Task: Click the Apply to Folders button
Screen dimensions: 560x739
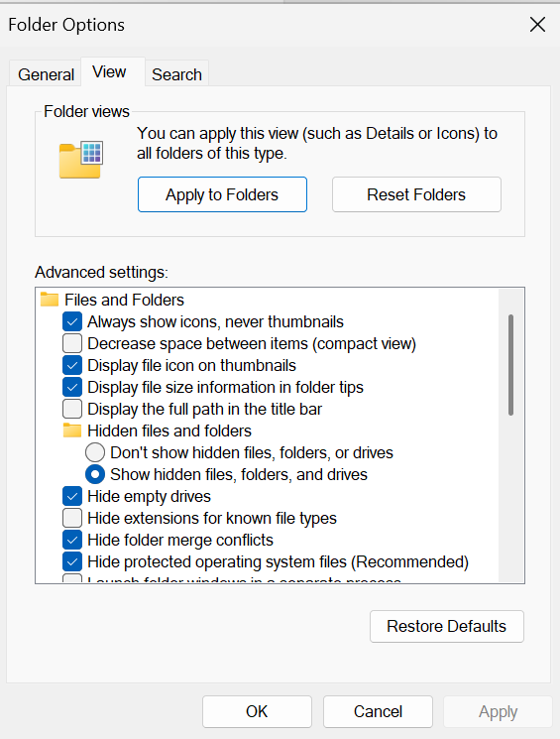Action: 222,194
